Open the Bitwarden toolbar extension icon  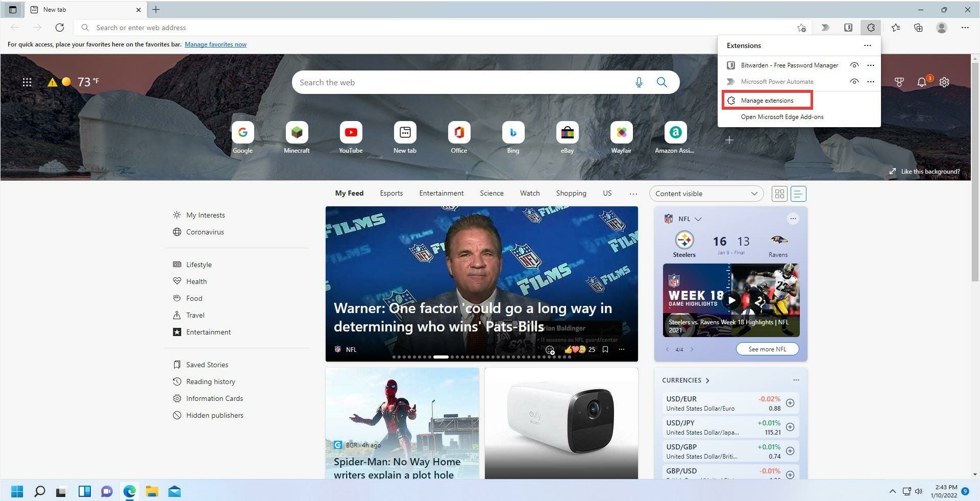pyautogui.click(x=848, y=28)
